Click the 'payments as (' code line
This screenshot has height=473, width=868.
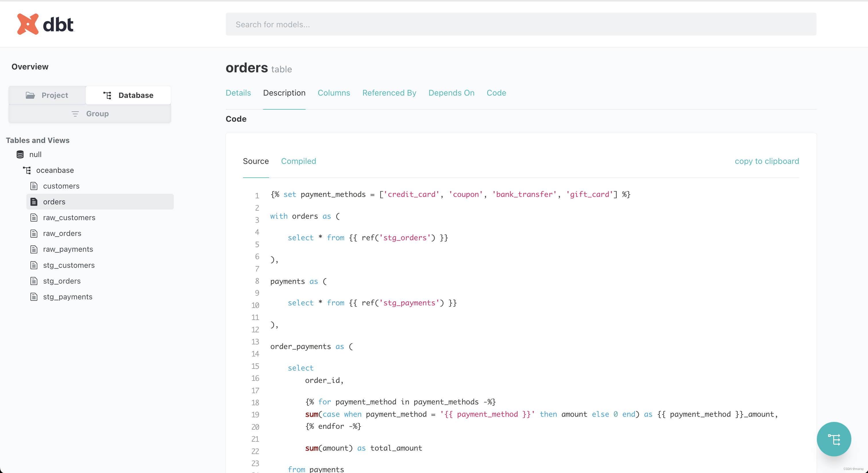[x=298, y=282]
